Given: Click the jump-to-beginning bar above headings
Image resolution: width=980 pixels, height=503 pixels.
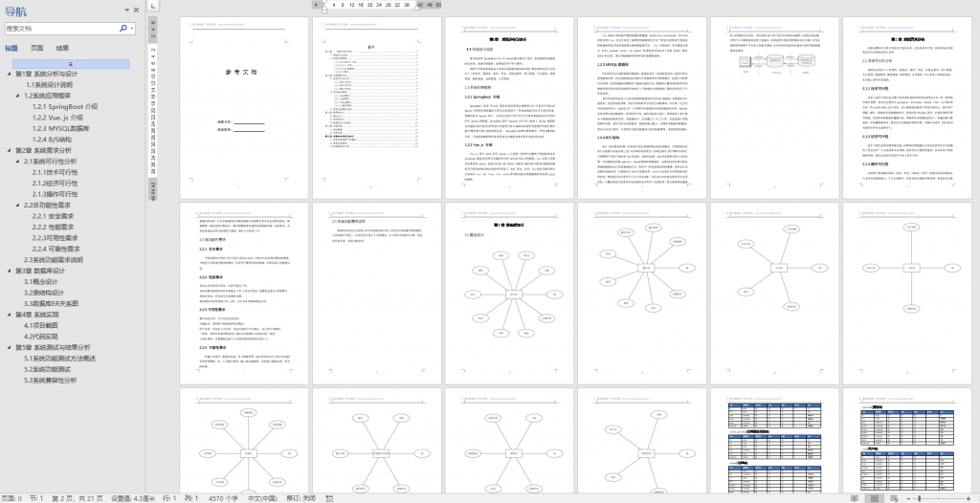Looking at the screenshot, I should [x=71, y=64].
